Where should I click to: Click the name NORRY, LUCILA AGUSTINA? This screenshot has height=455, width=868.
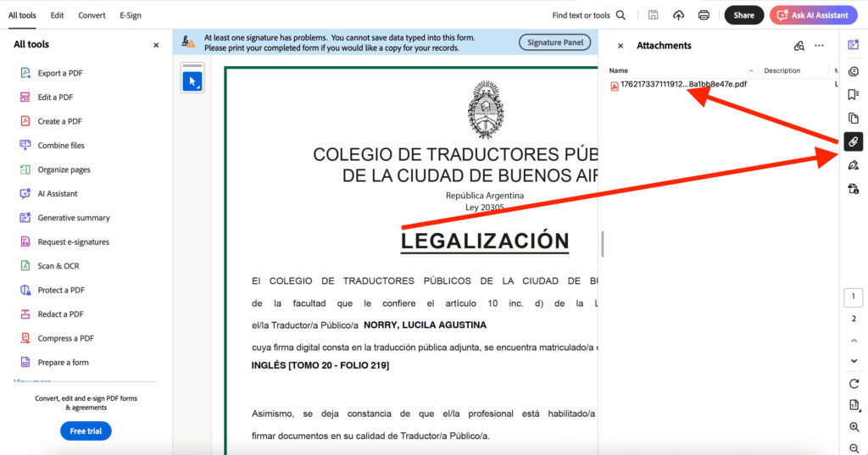(426, 325)
